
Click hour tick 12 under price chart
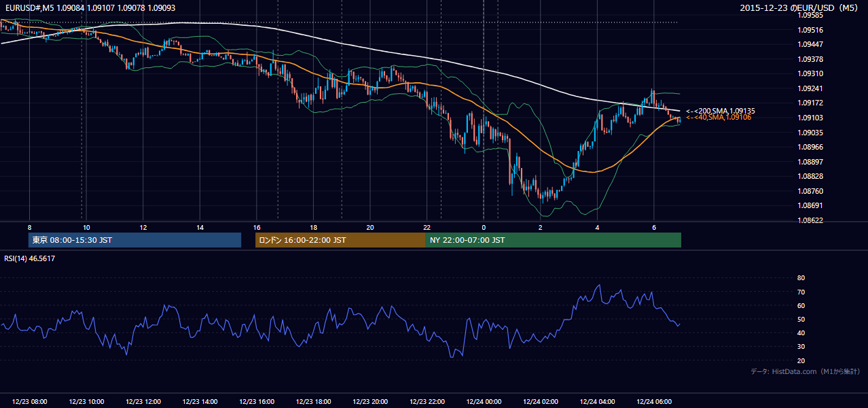point(143,227)
